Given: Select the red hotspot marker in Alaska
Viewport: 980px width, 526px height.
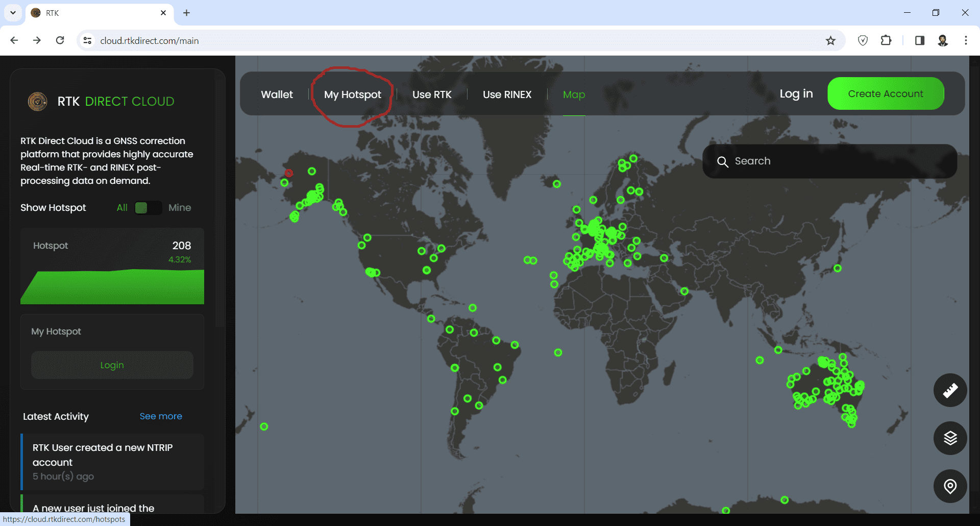Looking at the screenshot, I should pyautogui.click(x=289, y=173).
